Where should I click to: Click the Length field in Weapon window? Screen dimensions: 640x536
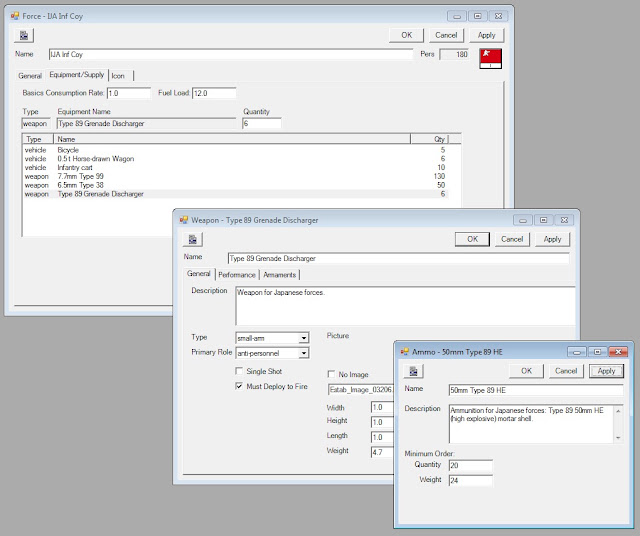[382, 437]
